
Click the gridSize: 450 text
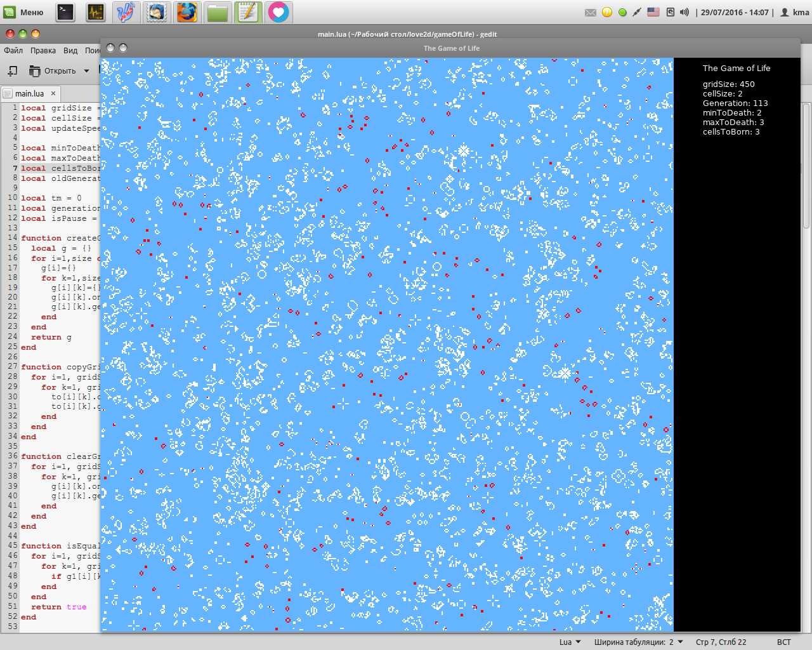pyautogui.click(x=728, y=84)
